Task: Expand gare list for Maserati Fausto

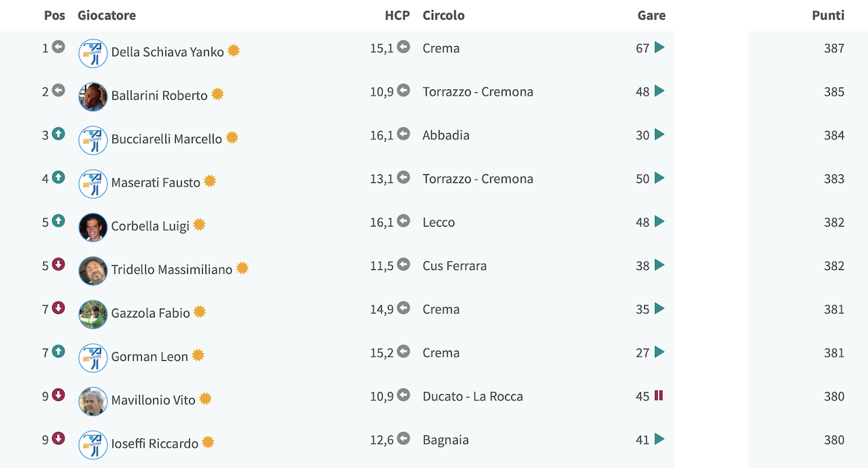Action: click(x=659, y=178)
